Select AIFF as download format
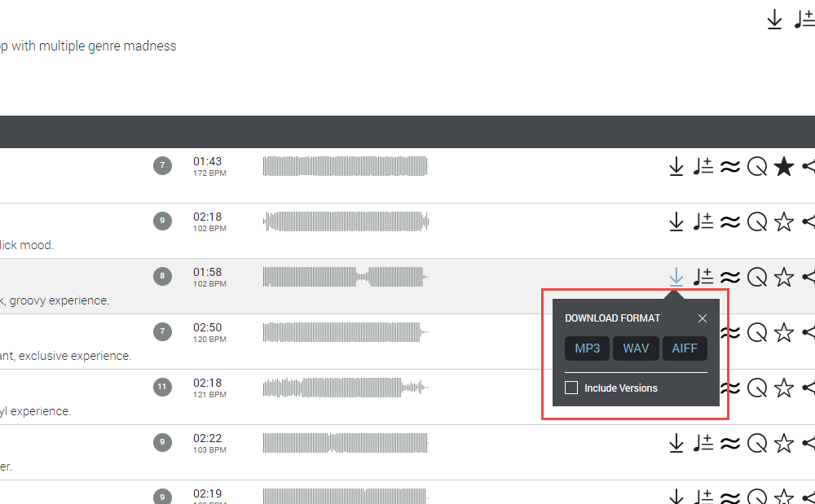Image resolution: width=815 pixels, height=504 pixels. (685, 348)
